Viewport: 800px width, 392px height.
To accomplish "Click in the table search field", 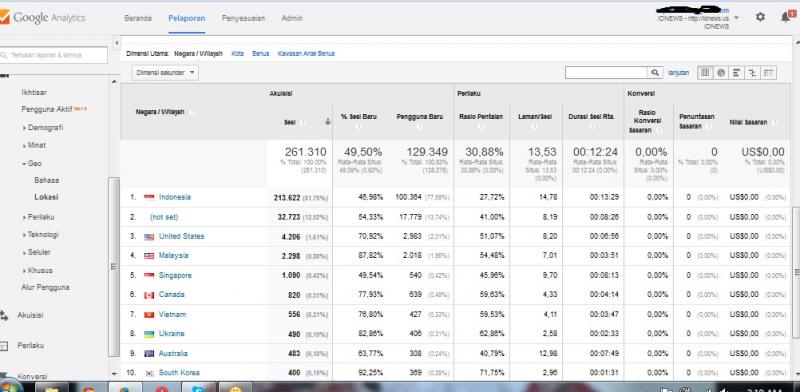I will 606,72.
